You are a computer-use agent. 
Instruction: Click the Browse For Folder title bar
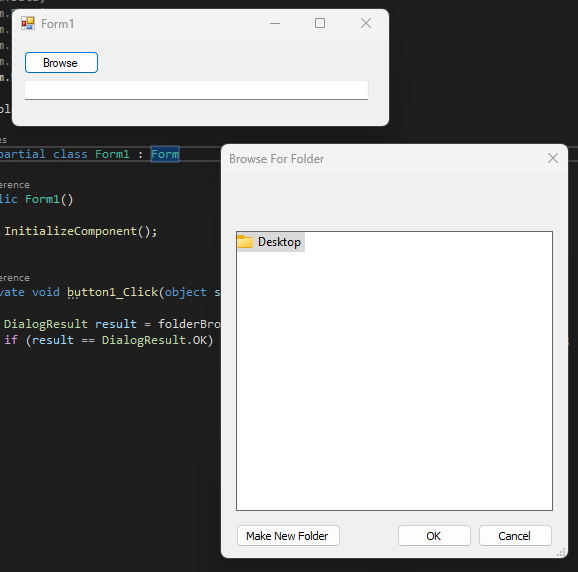click(x=383, y=159)
